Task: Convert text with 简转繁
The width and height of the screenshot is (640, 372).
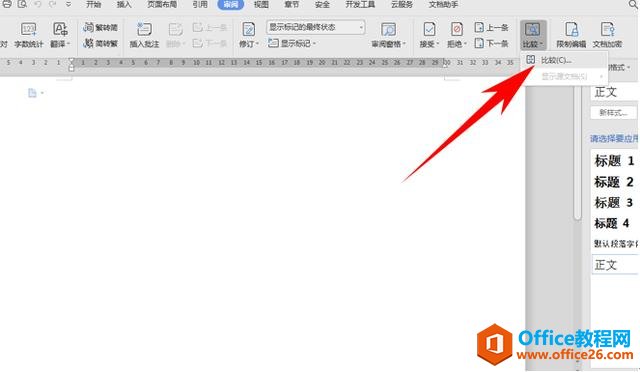Action: (100, 43)
